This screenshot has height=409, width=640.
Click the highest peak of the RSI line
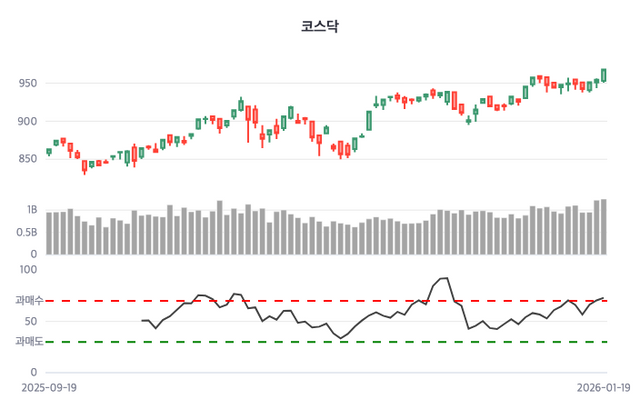[x=444, y=278]
